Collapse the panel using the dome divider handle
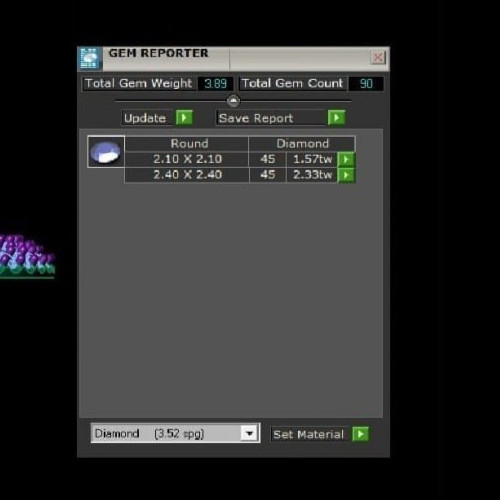 233,100
